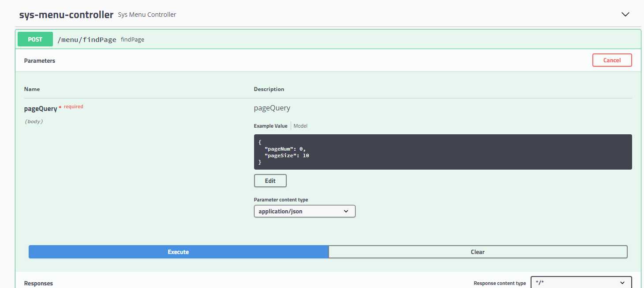
Task: Collapse the sys-menu-controller section chevron
Action: [x=625, y=14]
